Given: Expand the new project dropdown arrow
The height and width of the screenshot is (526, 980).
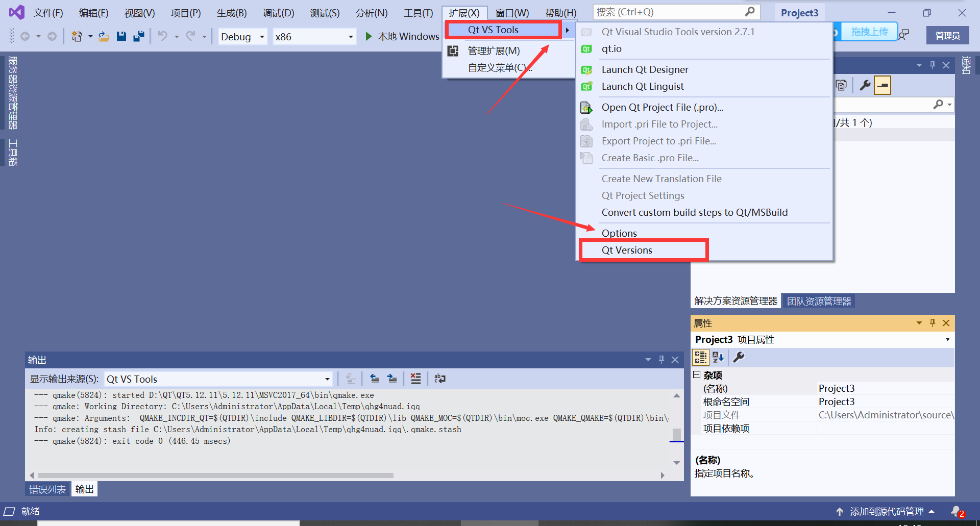Looking at the screenshot, I should point(90,36).
